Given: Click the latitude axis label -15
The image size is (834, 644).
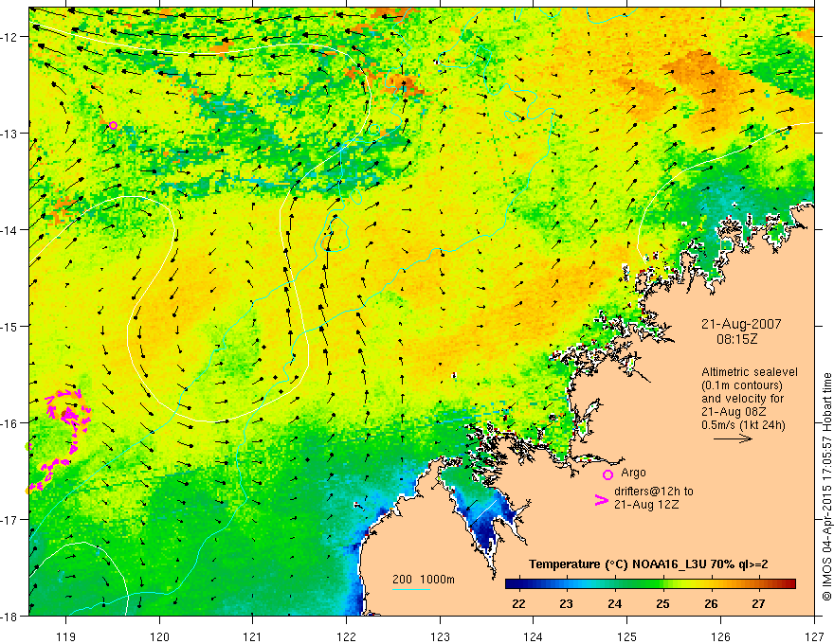Looking at the screenshot, I should 9,326.
